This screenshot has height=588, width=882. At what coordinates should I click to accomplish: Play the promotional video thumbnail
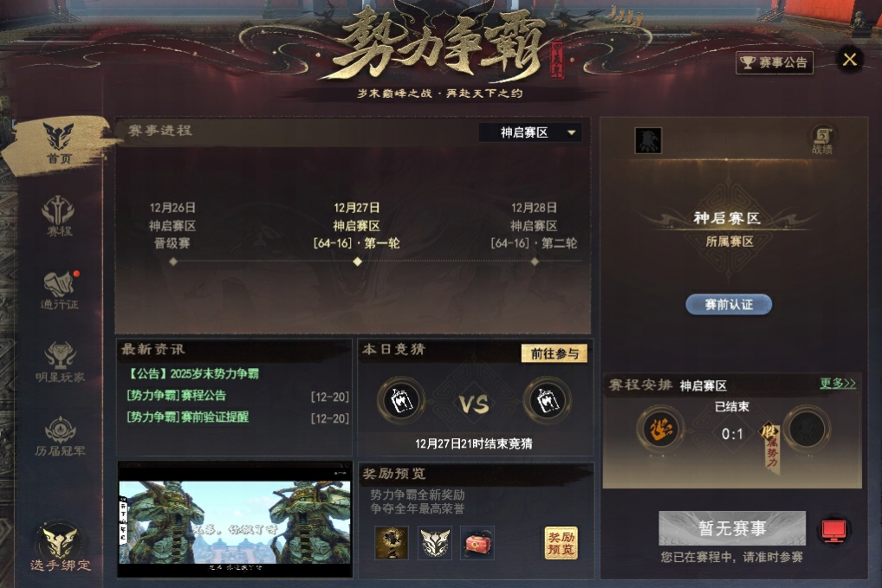(x=235, y=521)
